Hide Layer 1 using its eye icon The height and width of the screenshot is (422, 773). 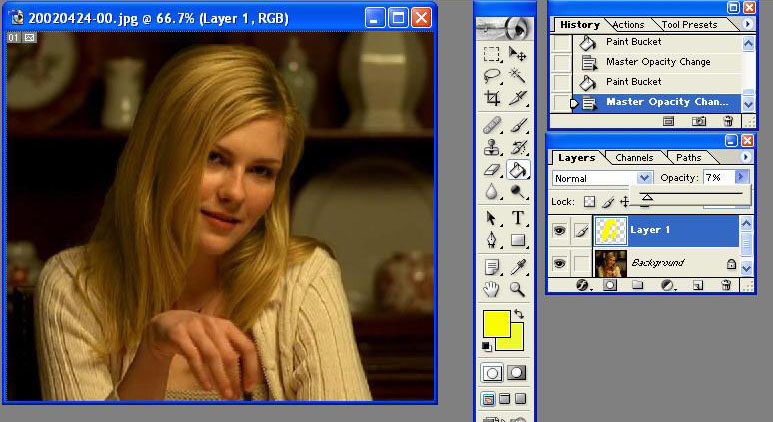point(560,231)
